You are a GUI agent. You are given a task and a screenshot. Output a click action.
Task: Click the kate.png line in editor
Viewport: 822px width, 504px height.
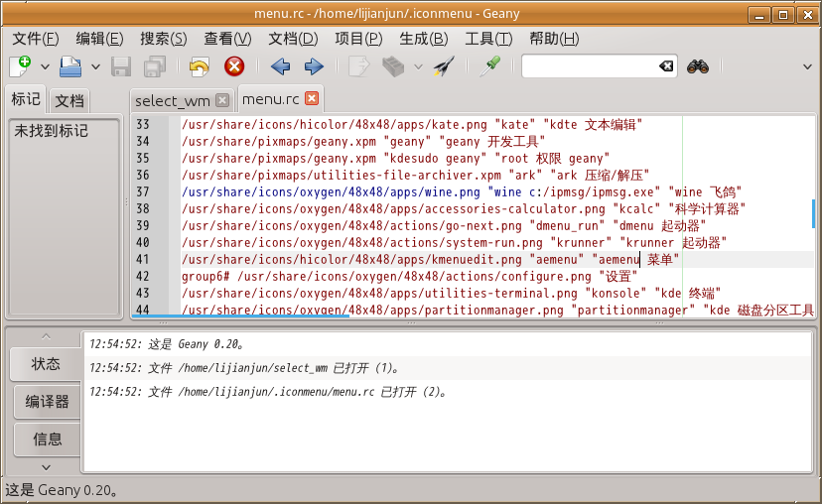[x=412, y=125]
